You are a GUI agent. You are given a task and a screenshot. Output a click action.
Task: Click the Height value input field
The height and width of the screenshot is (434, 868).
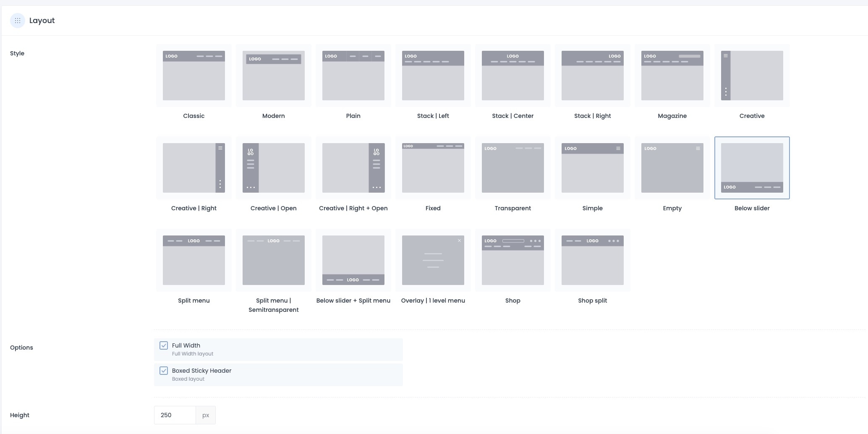click(175, 415)
